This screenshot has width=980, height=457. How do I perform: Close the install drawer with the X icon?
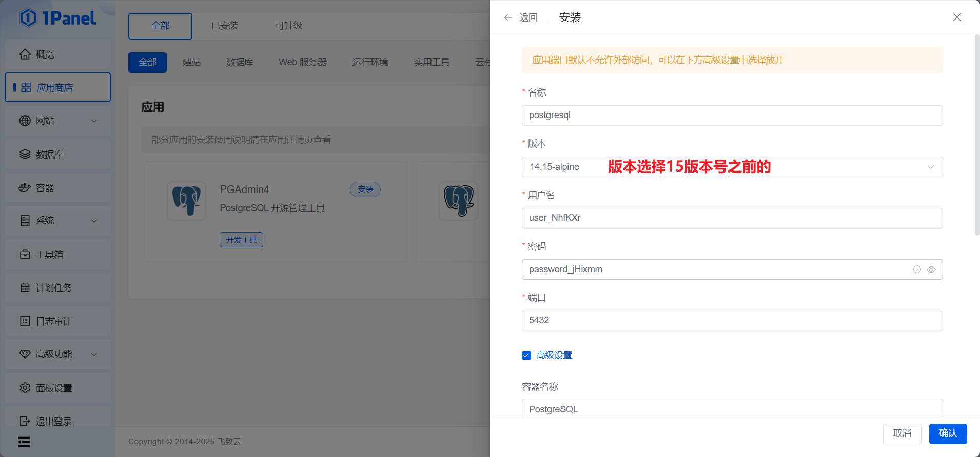click(957, 17)
